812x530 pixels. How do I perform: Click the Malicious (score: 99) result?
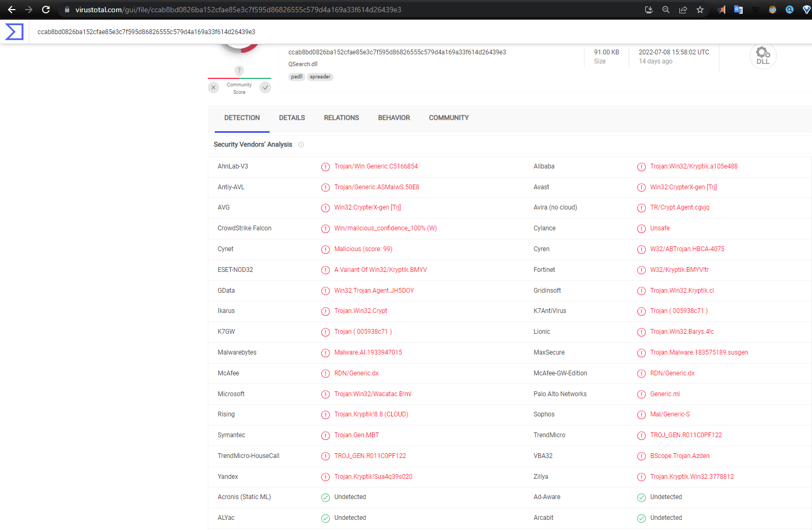pos(363,249)
